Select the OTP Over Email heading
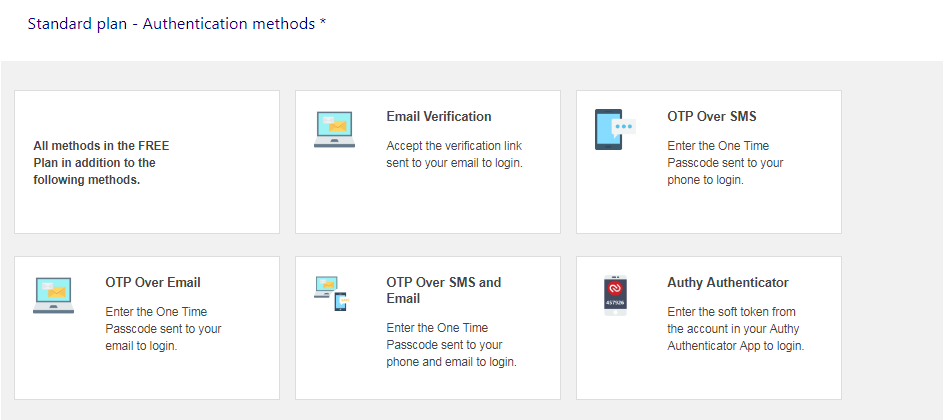The image size is (943, 420). pyautogui.click(x=153, y=282)
